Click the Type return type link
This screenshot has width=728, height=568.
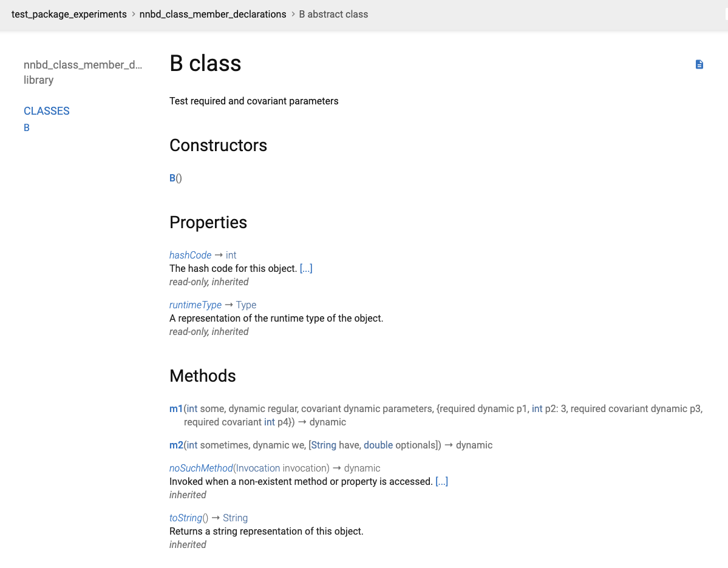pyautogui.click(x=246, y=305)
